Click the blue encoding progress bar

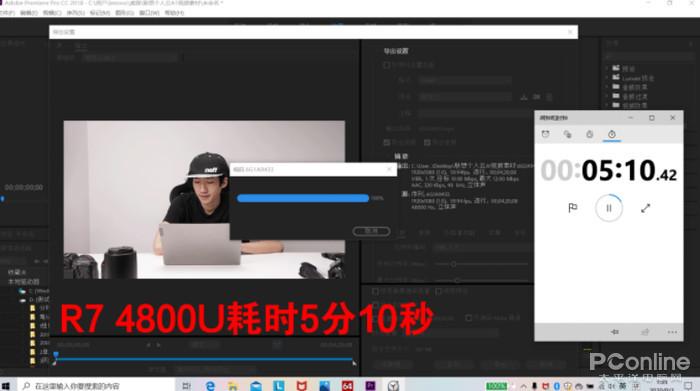(x=303, y=198)
